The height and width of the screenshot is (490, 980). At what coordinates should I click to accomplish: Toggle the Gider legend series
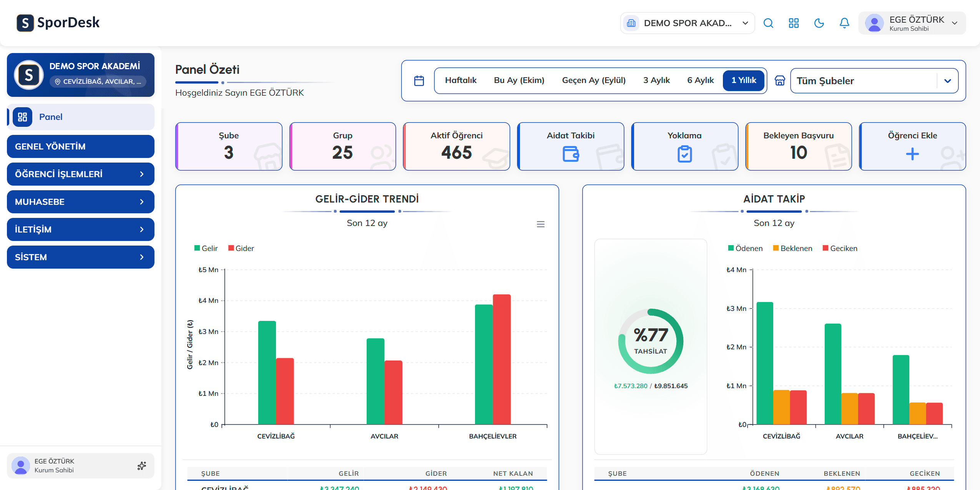[x=241, y=248]
